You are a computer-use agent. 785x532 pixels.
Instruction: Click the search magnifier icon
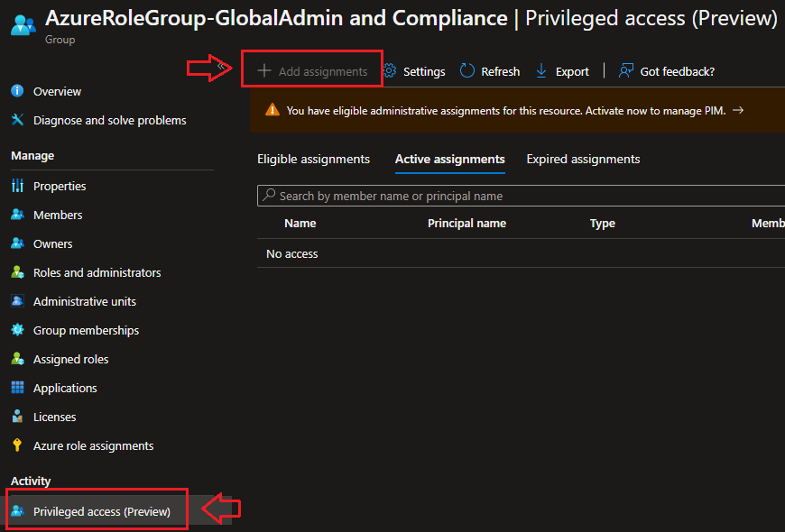(x=270, y=195)
